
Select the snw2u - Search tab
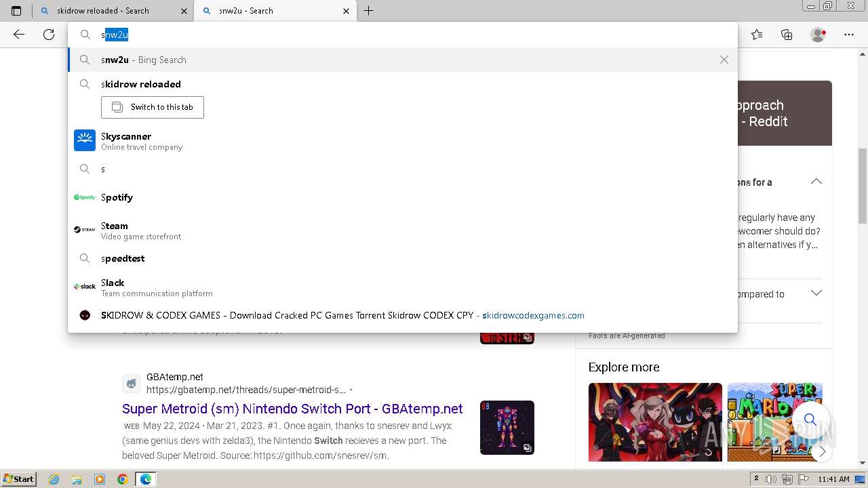pyautogui.click(x=275, y=11)
